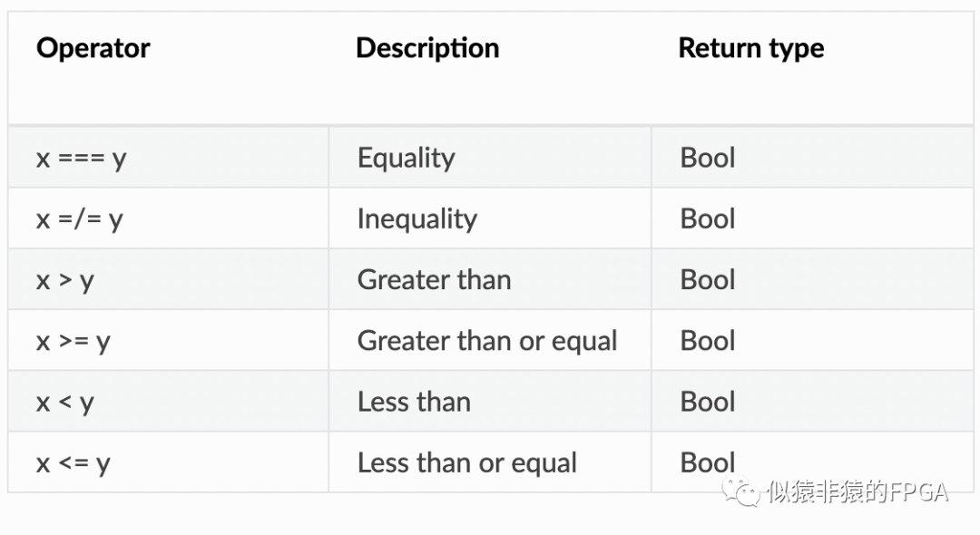The image size is (980, 535).
Task: Click the WeChat logo icon in watermark
Action: (x=748, y=493)
